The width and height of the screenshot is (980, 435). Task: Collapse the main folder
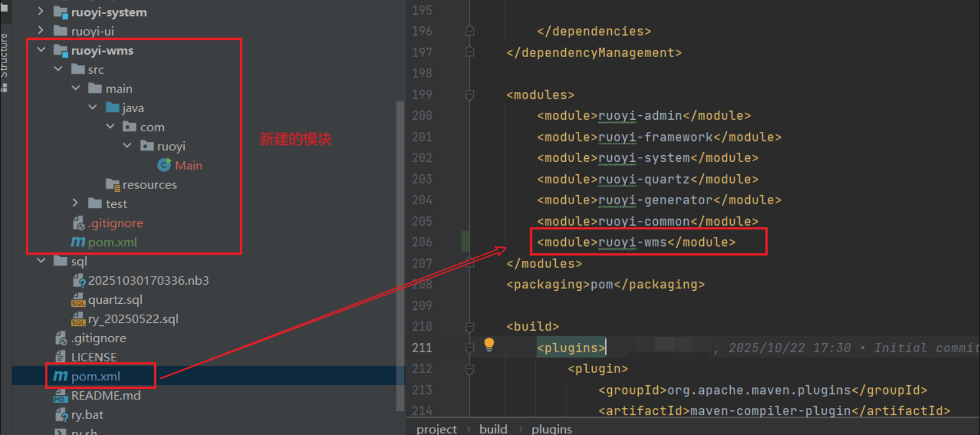(x=75, y=88)
